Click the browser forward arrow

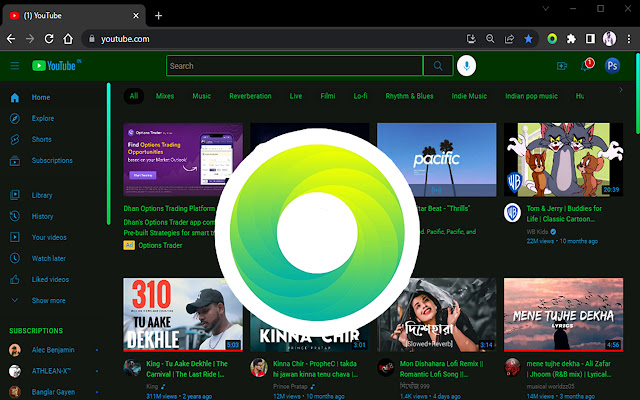point(30,39)
